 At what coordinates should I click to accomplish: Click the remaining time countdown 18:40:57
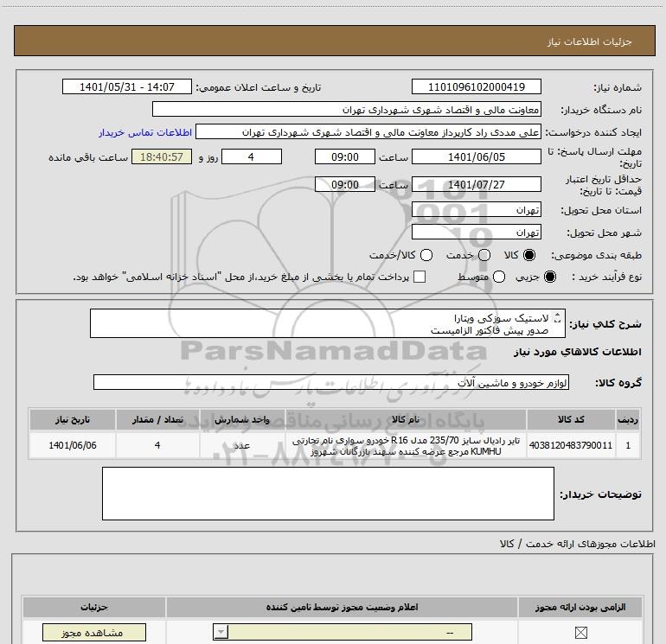(x=162, y=156)
